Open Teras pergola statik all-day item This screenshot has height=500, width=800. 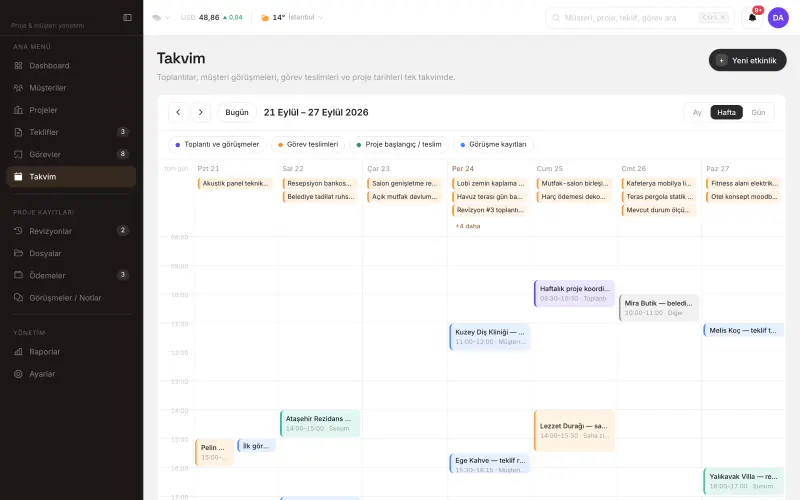659,196
